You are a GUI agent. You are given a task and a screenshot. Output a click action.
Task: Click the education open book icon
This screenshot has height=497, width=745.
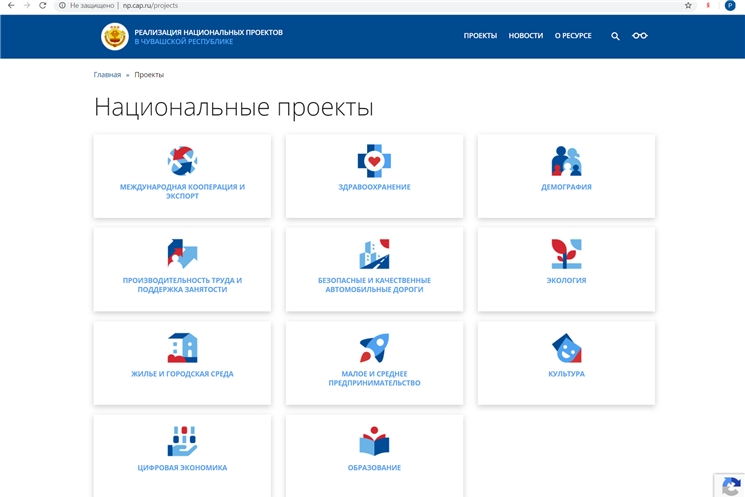click(x=374, y=441)
